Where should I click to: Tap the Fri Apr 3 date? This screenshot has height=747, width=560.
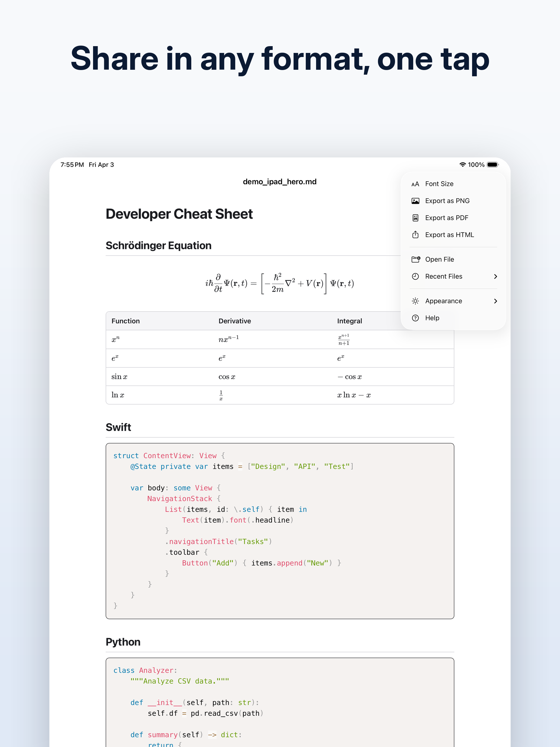tap(101, 164)
